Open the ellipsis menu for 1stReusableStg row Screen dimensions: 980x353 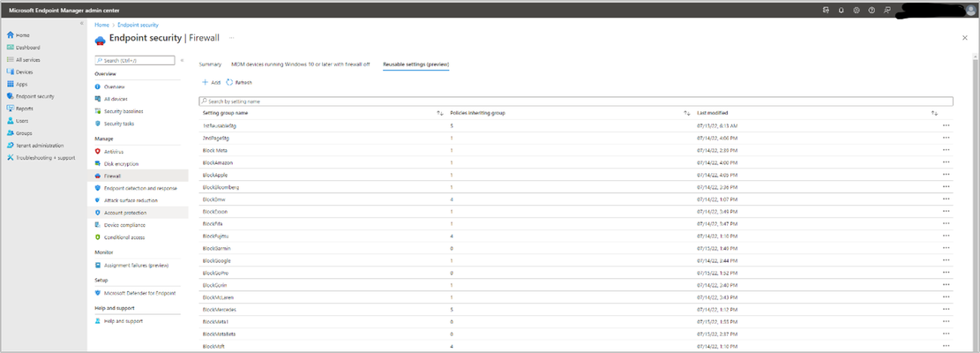coord(946,125)
